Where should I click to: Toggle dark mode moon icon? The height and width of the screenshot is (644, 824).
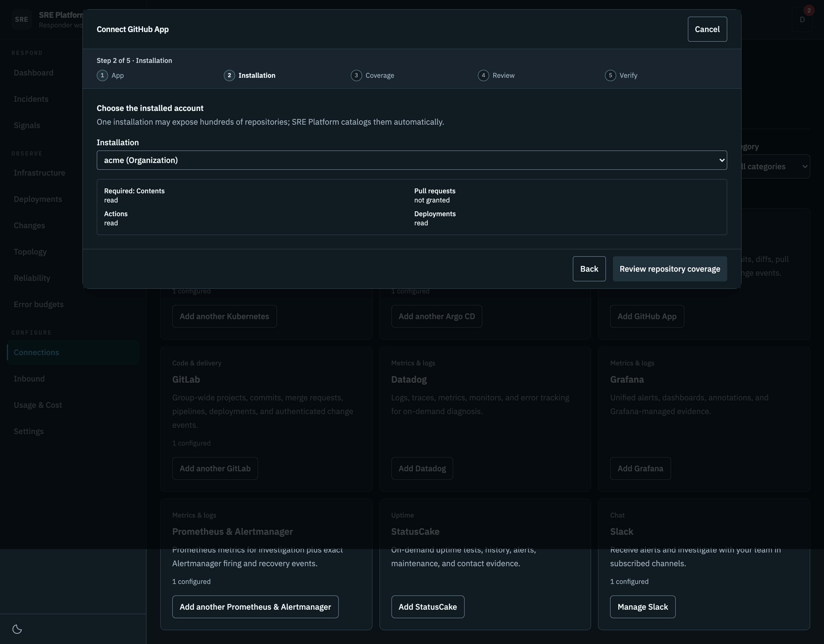pyautogui.click(x=17, y=629)
